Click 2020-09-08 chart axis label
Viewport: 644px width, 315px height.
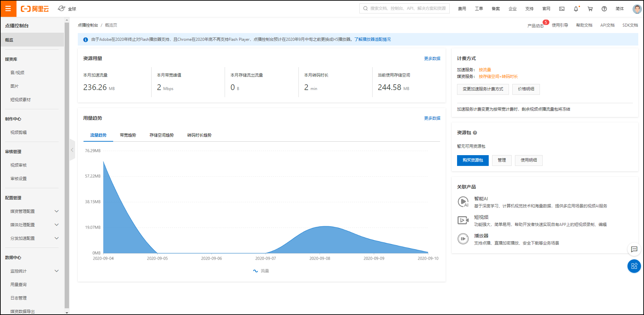pos(320,259)
